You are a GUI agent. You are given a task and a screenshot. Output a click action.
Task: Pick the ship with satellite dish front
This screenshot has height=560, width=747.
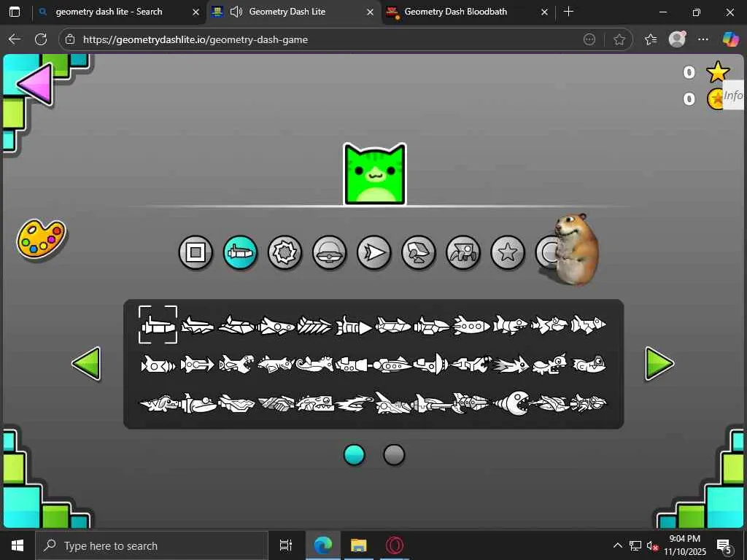pyautogui.click(x=432, y=365)
